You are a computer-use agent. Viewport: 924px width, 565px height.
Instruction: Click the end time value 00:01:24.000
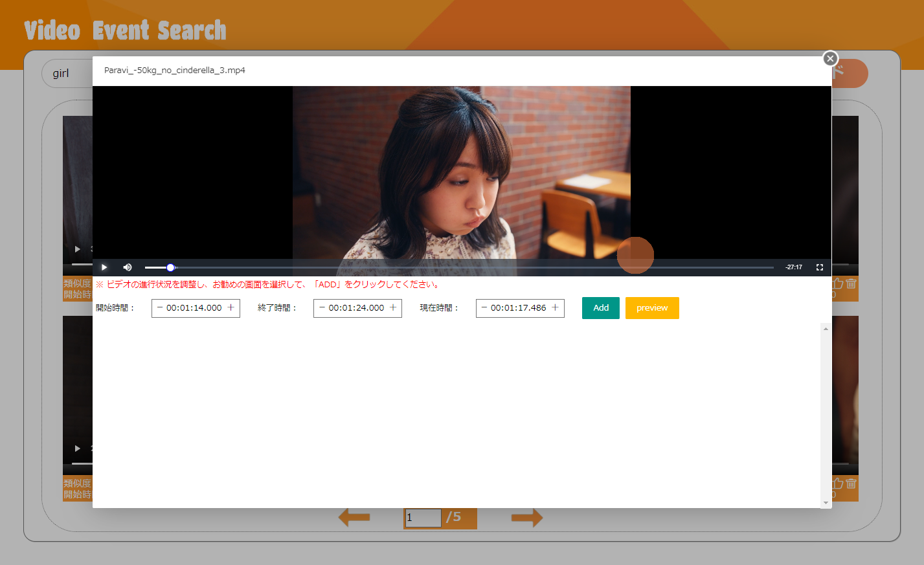pyautogui.click(x=356, y=308)
